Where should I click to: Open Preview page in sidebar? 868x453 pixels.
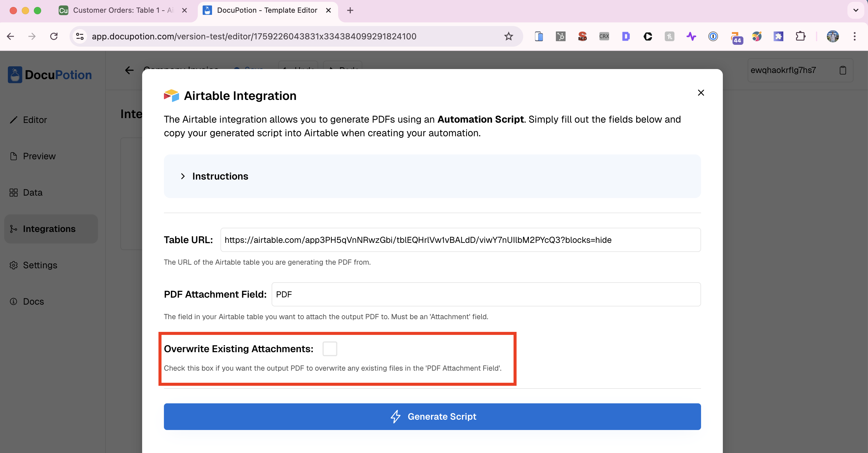[39, 156]
